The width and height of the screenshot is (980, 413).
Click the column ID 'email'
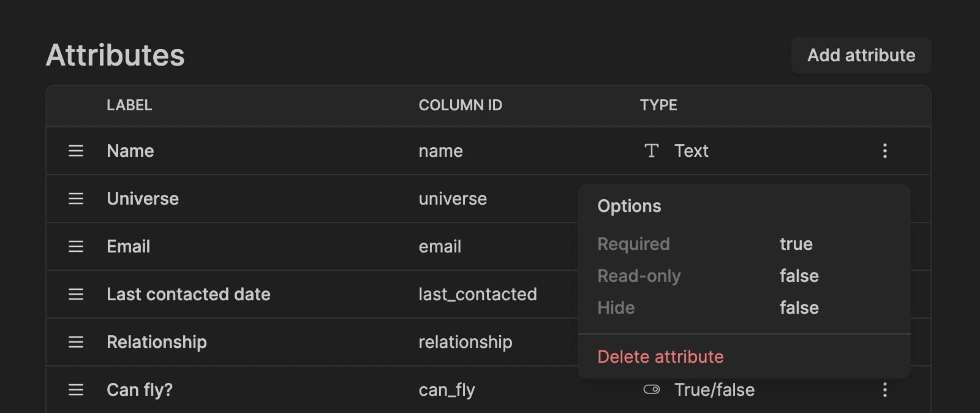[440, 246]
